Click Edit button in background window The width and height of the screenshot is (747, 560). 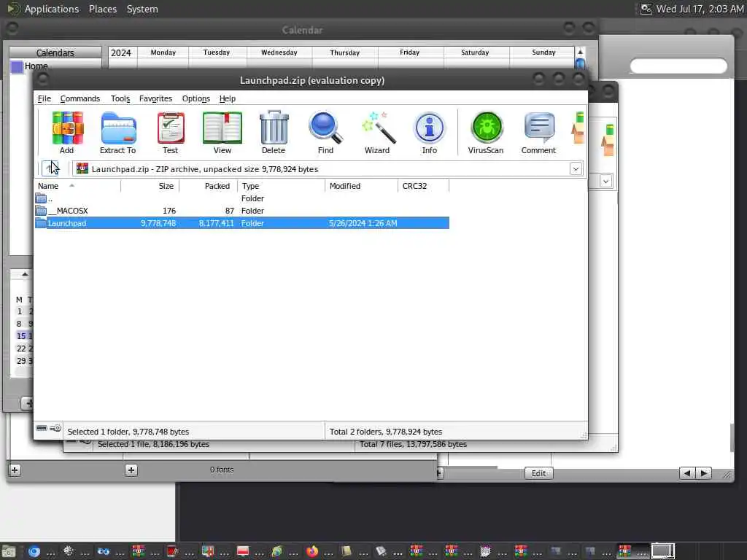(539, 473)
